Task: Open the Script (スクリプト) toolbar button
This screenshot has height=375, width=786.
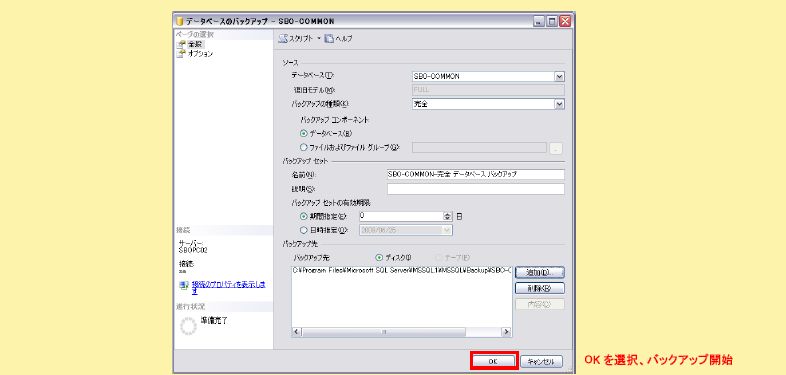Action: [296, 38]
